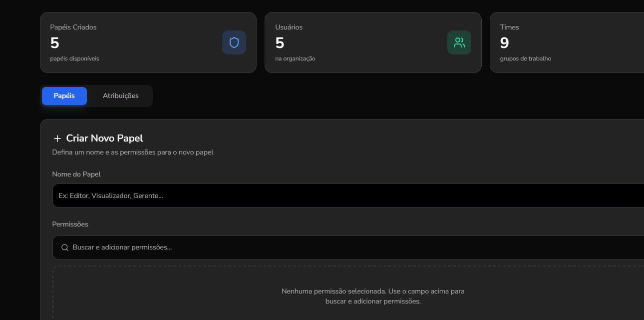Viewport: 644px width, 320px height.
Task: Click the na organização caption
Action: [296, 58]
